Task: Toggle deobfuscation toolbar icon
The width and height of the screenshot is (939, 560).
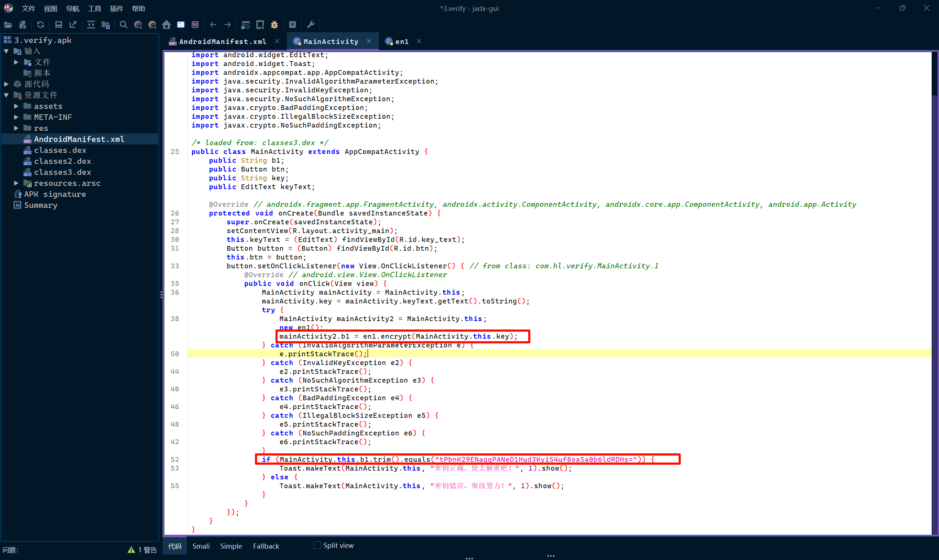Action: (246, 25)
